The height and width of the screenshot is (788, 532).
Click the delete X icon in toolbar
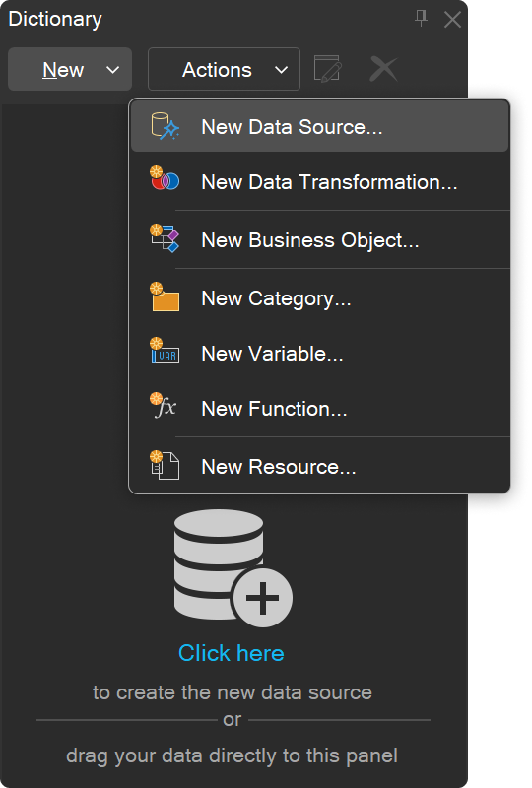point(383,69)
